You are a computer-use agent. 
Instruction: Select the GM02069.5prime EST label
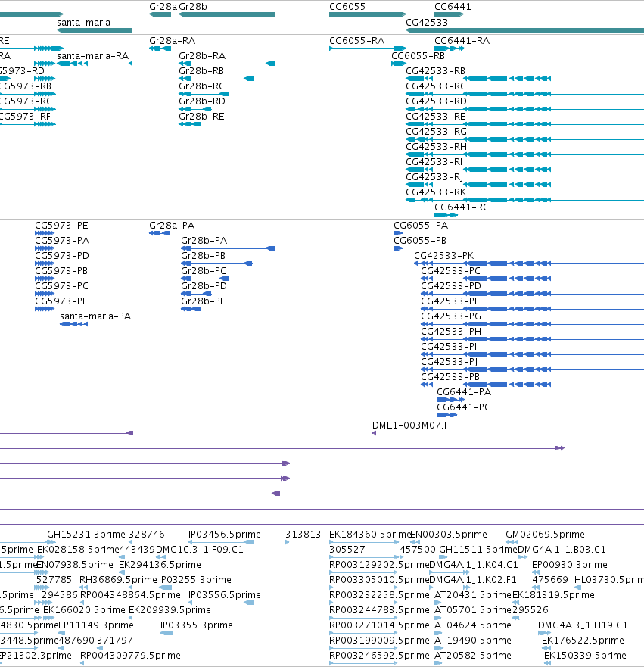click(x=546, y=535)
